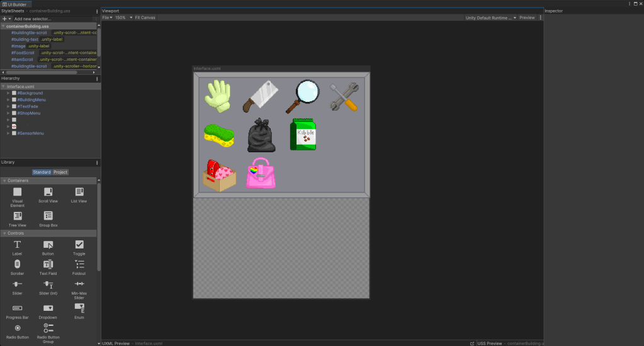644x346 pixels.
Task: Click the Kibble bag item in canvas
Action: (x=303, y=134)
